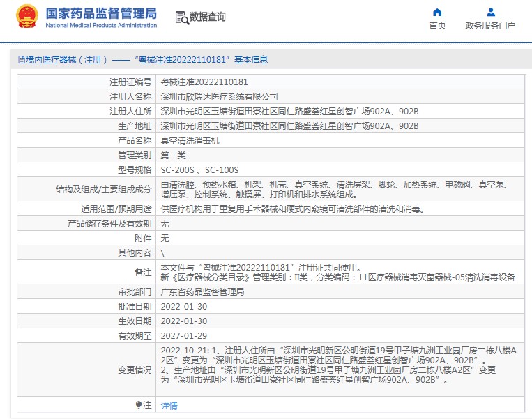Viewport: 532px width, 419px height.
Task: Open 政务服务门户 portal link
Action: pyautogui.click(x=490, y=26)
